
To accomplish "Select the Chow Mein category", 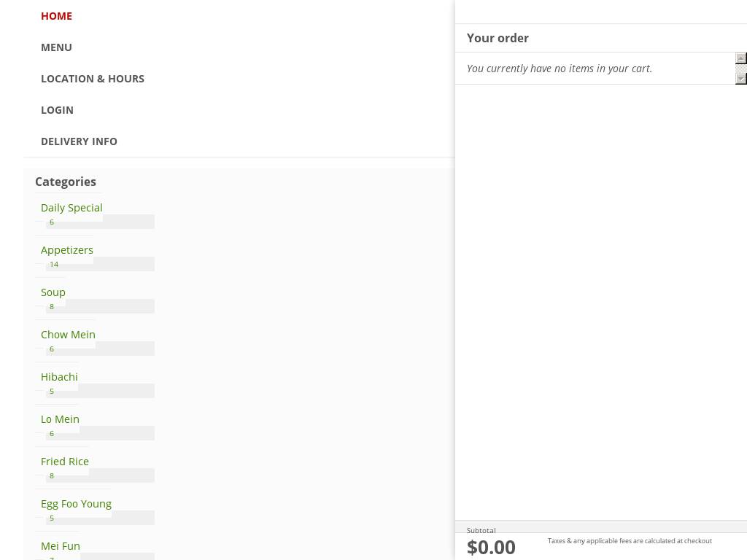I will (68, 335).
